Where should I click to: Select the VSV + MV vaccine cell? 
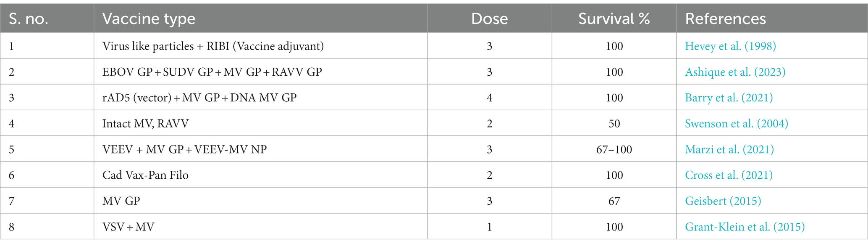coord(260,227)
